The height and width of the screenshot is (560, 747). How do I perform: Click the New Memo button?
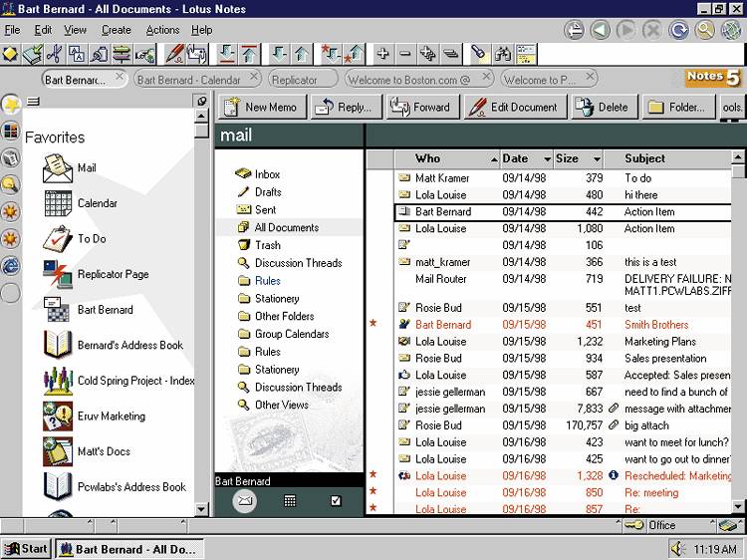pyautogui.click(x=264, y=108)
